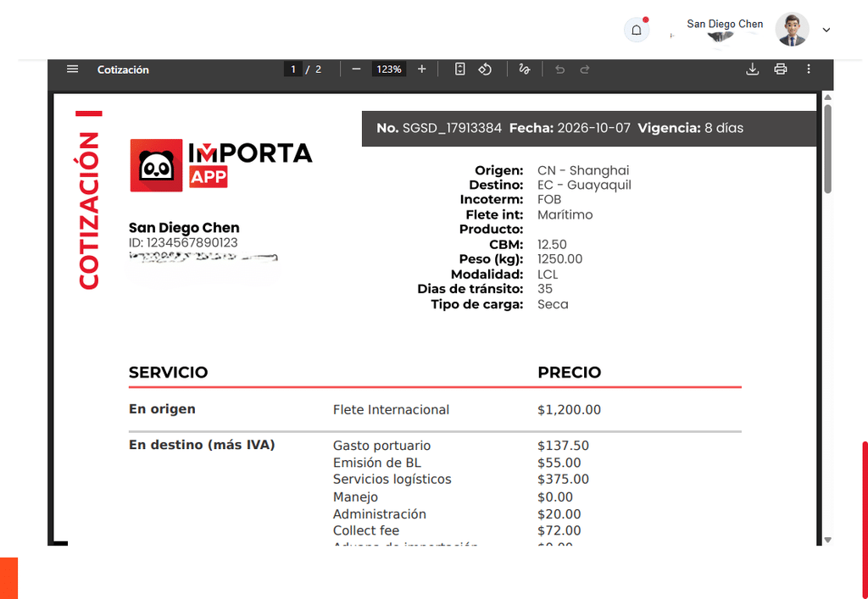Click the PDF vertical scrollbar thumb
Screen dimensions: 868x599
pos(827,148)
